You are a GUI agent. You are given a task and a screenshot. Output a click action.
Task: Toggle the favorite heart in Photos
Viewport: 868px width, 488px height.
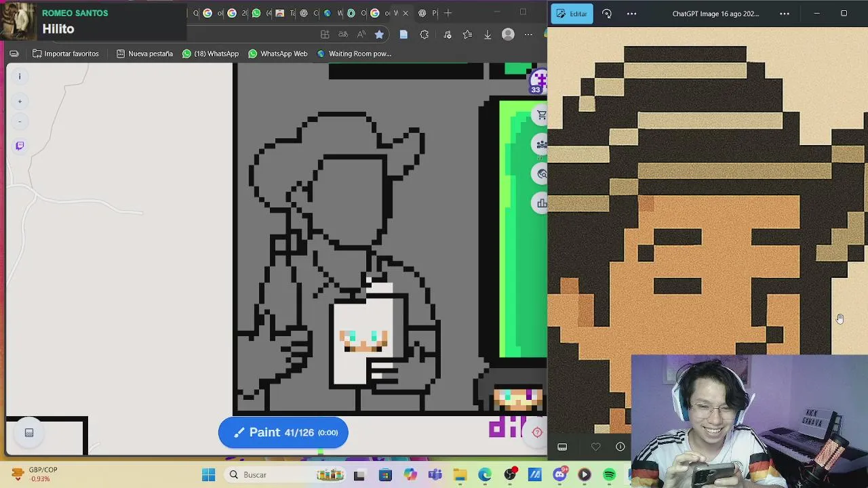[x=595, y=447]
